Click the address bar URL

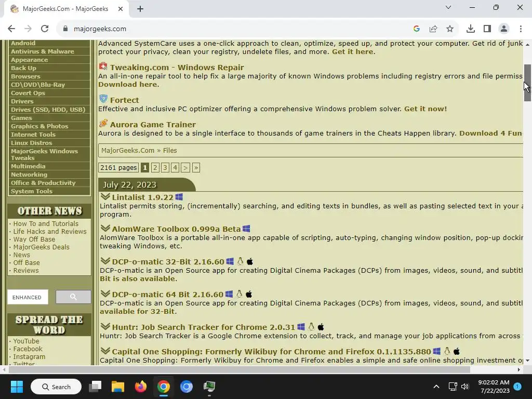coord(100,29)
